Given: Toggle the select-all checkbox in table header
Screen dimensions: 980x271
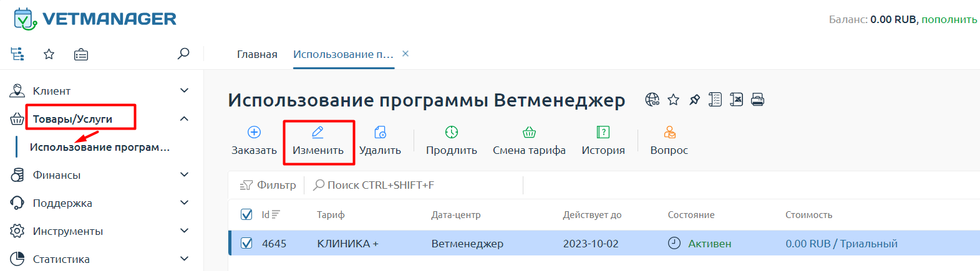Looking at the screenshot, I should point(246,215).
